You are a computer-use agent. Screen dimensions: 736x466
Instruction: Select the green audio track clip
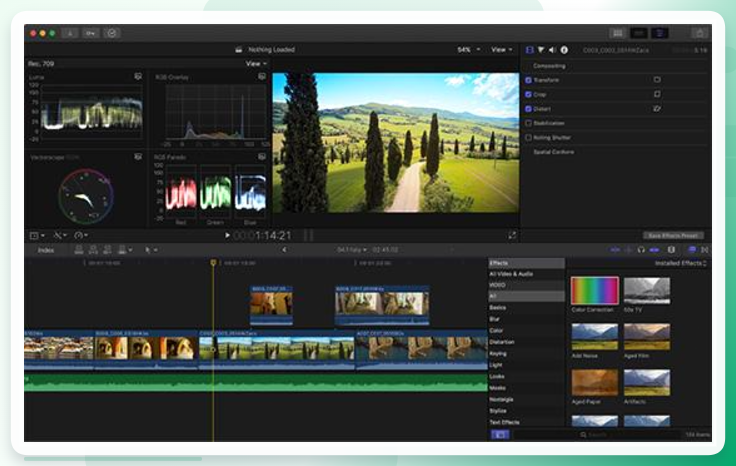coord(256,382)
